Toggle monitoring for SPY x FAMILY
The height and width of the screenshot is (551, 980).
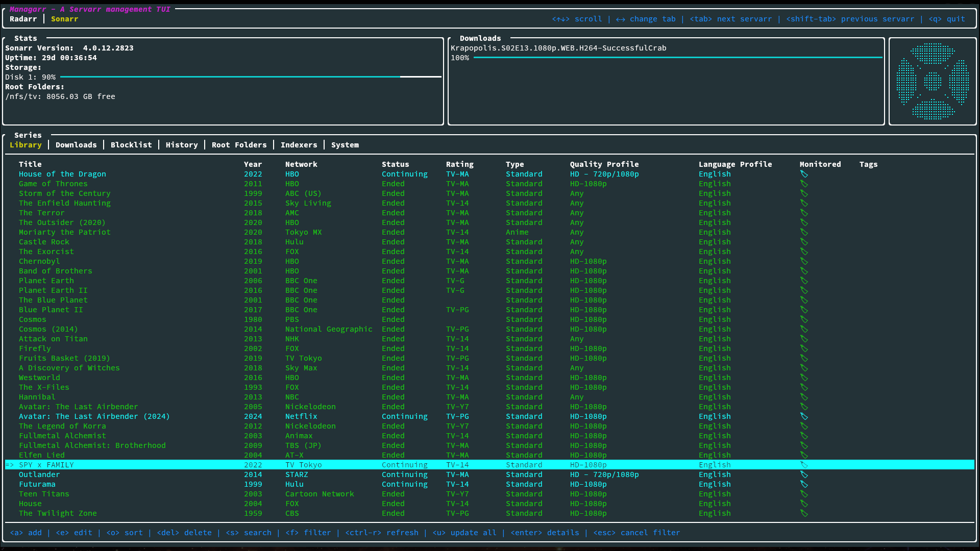804,465
